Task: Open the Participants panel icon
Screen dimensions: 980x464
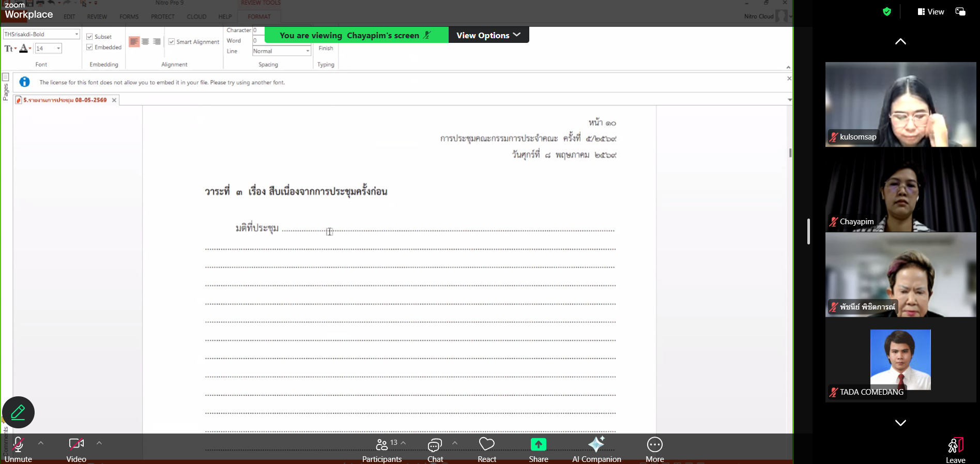Action: pyautogui.click(x=382, y=444)
